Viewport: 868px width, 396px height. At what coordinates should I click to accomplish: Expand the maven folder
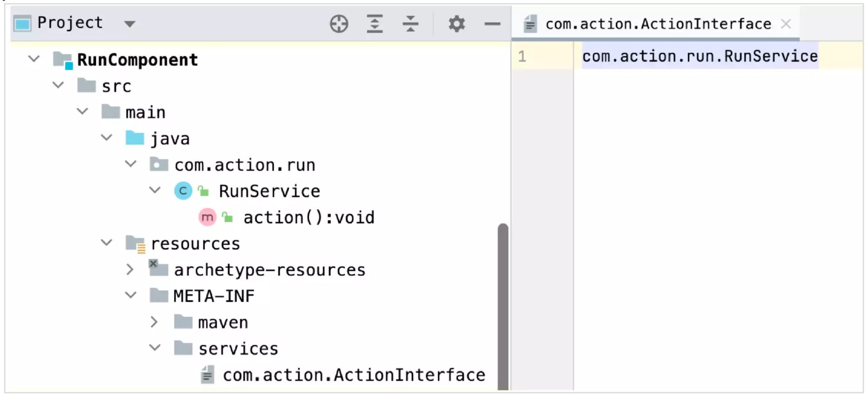point(154,322)
